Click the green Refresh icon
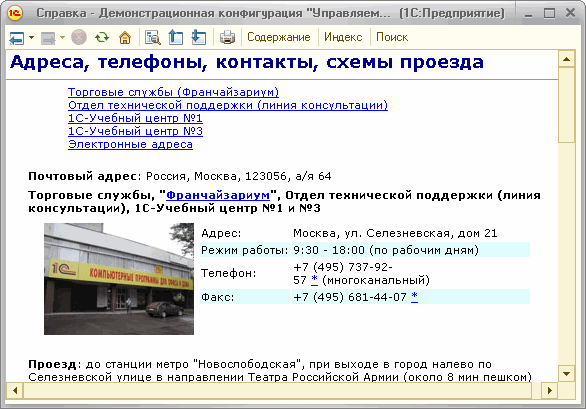This screenshot has width=586, height=409. (102, 37)
